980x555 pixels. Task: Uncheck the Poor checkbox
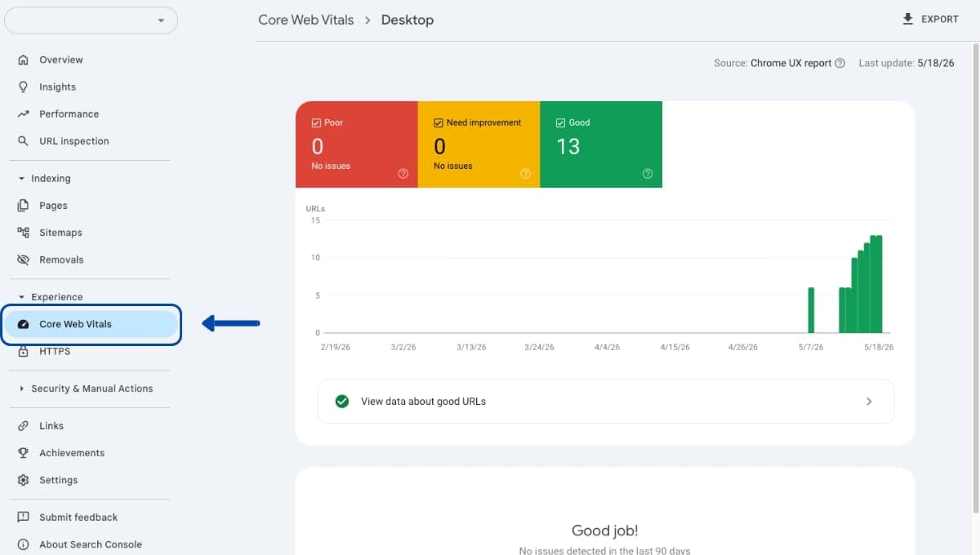tap(316, 122)
